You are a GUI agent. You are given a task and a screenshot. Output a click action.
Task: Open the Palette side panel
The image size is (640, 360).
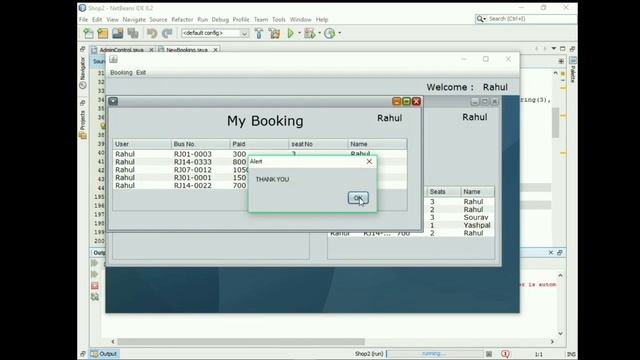click(573, 70)
